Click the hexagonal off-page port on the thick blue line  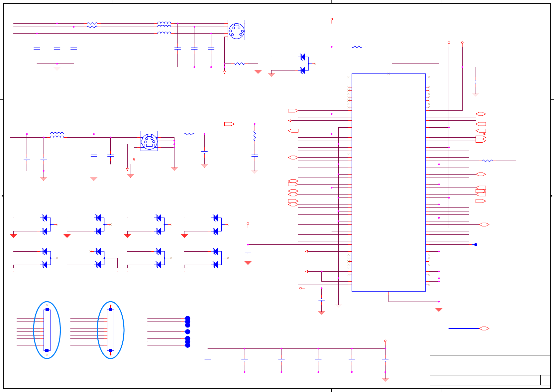pyautogui.click(x=484, y=328)
